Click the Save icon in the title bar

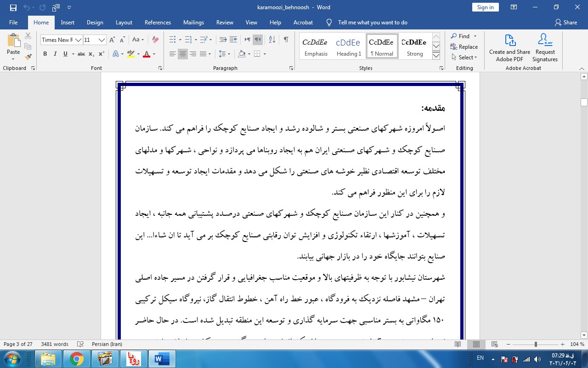point(13,7)
